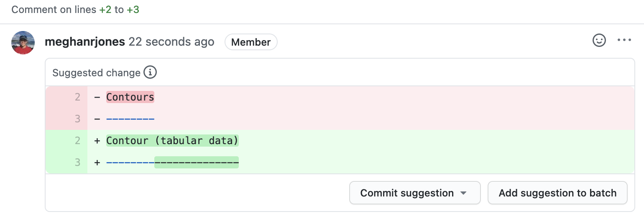644x217 pixels.
Task: Click the Member badge label
Action: 251,42
